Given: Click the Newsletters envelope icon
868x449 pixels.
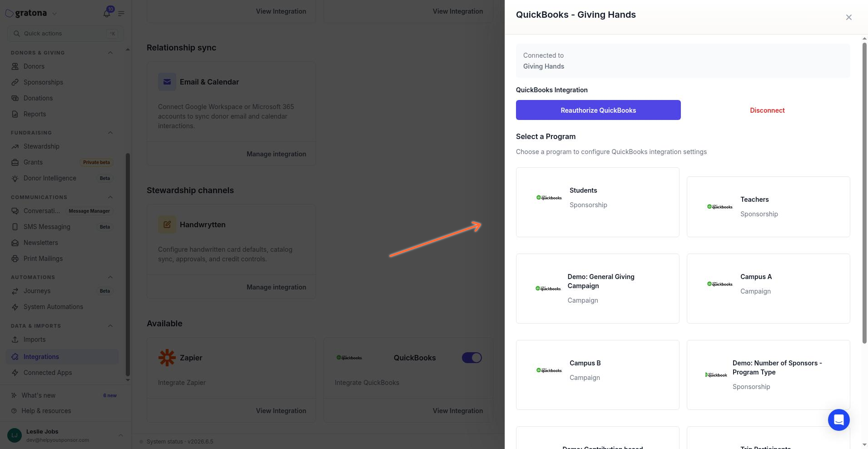Looking at the screenshot, I should [15, 243].
